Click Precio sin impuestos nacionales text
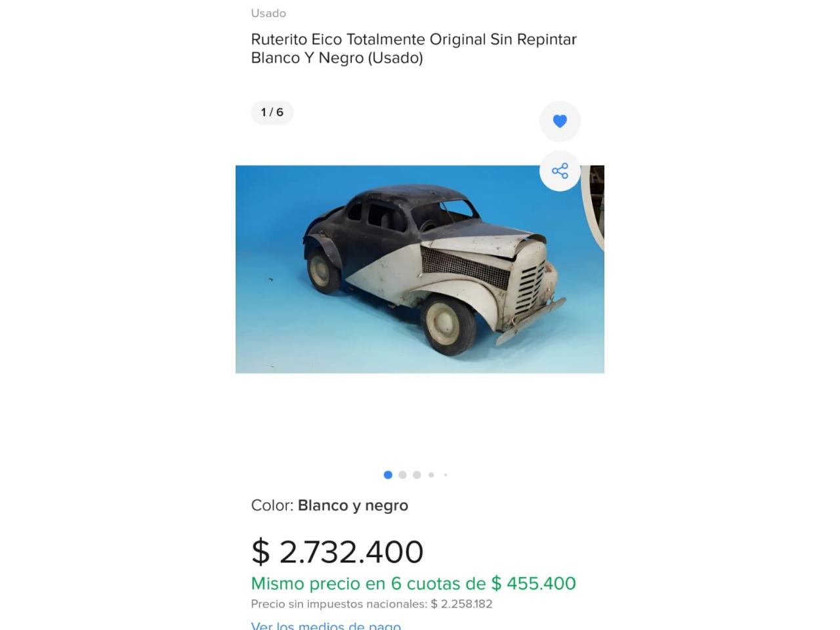Viewport: 840px width, 630px height. 339,604
